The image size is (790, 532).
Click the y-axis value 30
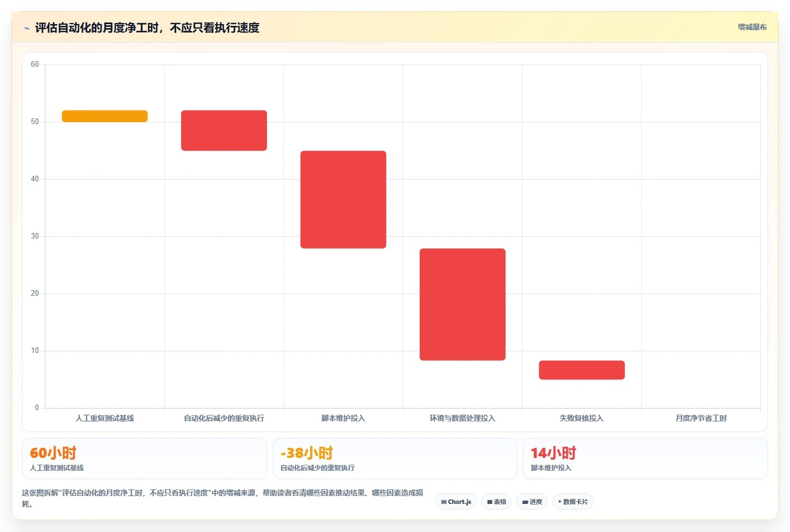coord(35,236)
